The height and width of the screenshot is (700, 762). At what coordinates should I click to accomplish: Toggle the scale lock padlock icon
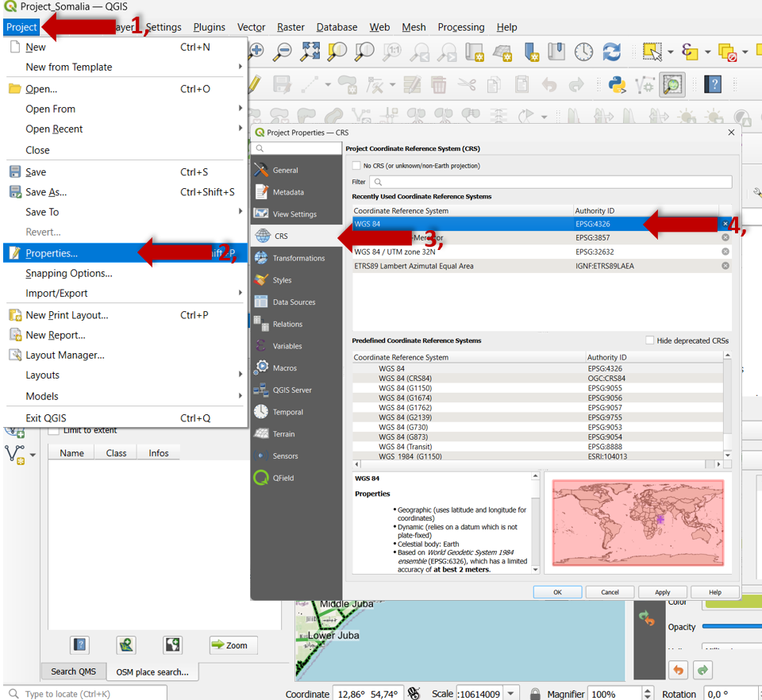[535, 694]
